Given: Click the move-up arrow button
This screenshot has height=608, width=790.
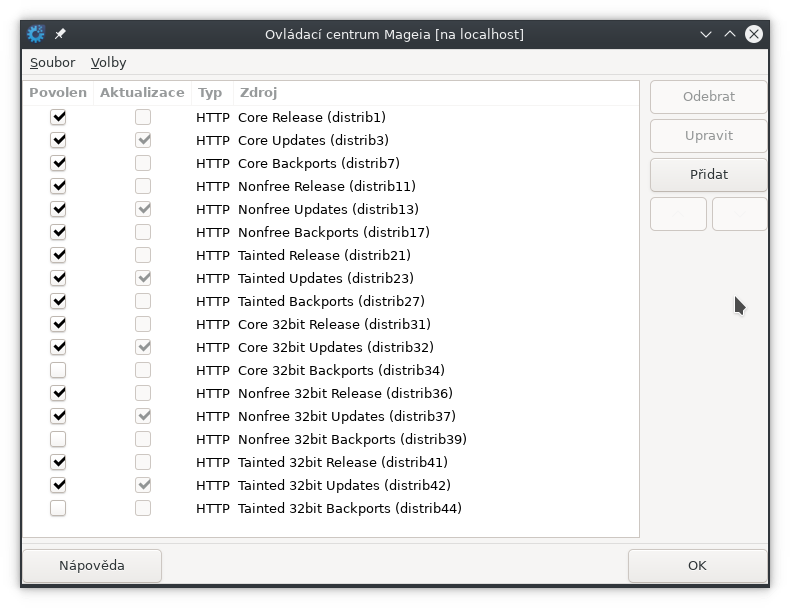Looking at the screenshot, I should (678, 214).
